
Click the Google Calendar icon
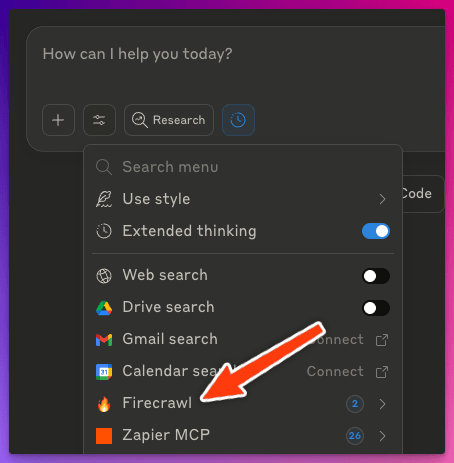(104, 372)
